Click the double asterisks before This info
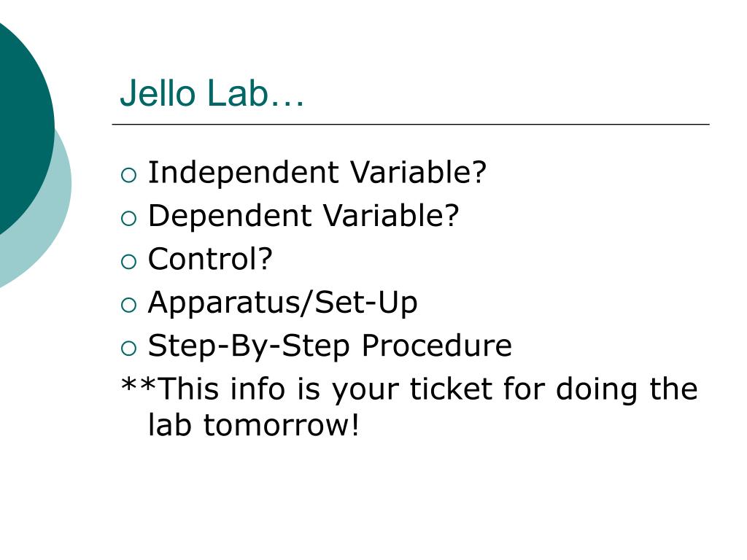The height and width of the screenshot is (560, 747). [x=139, y=385]
